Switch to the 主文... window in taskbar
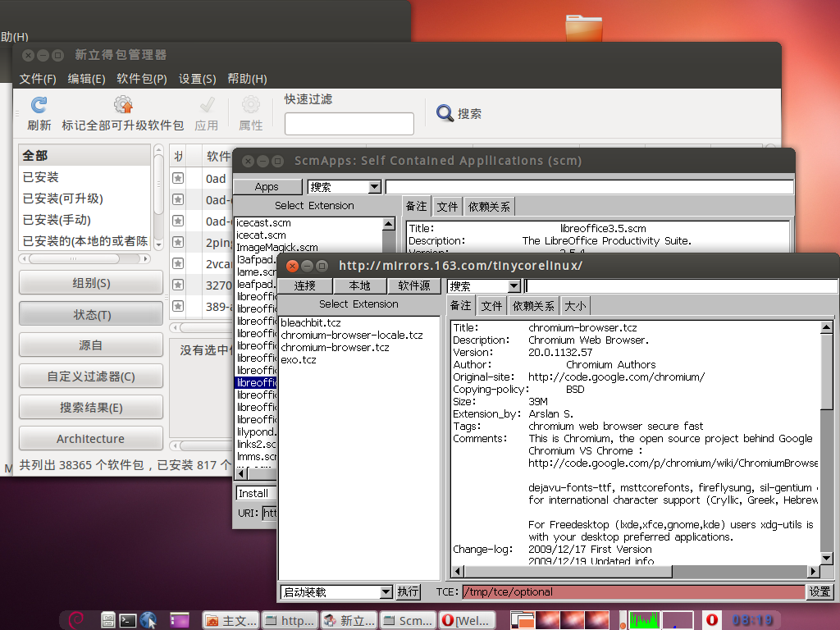Image resolution: width=840 pixels, height=630 pixels. (x=231, y=620)
